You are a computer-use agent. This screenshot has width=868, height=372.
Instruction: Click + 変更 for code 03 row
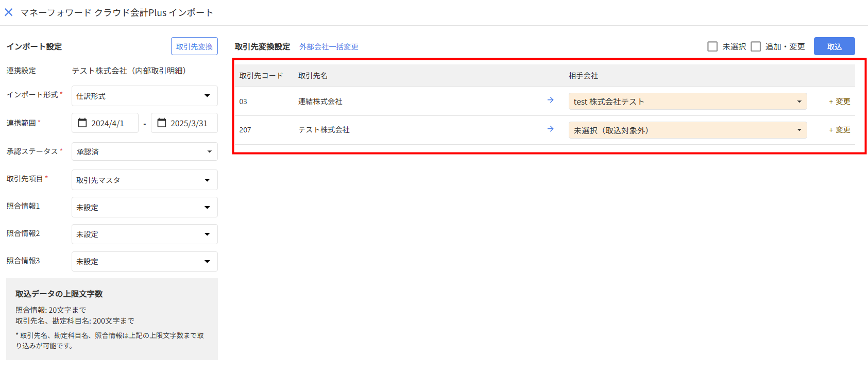click(x=839, y=102)
